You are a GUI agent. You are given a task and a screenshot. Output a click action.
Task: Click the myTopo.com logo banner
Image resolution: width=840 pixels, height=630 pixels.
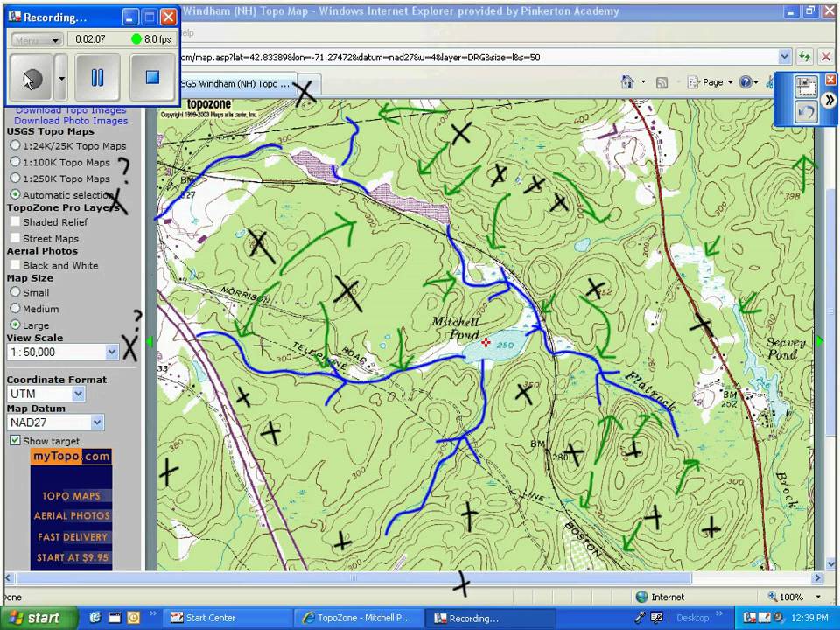(71, 457)
